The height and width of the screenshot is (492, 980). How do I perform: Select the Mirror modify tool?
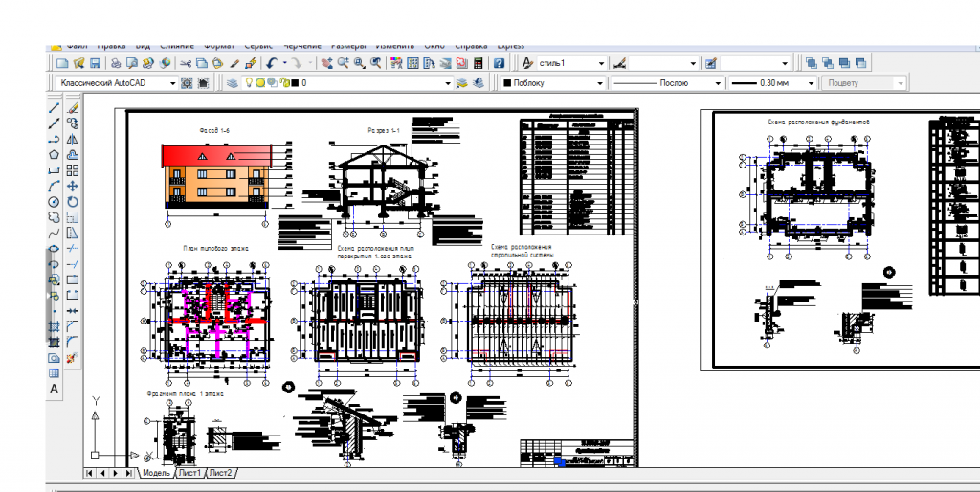coord(73,140)
